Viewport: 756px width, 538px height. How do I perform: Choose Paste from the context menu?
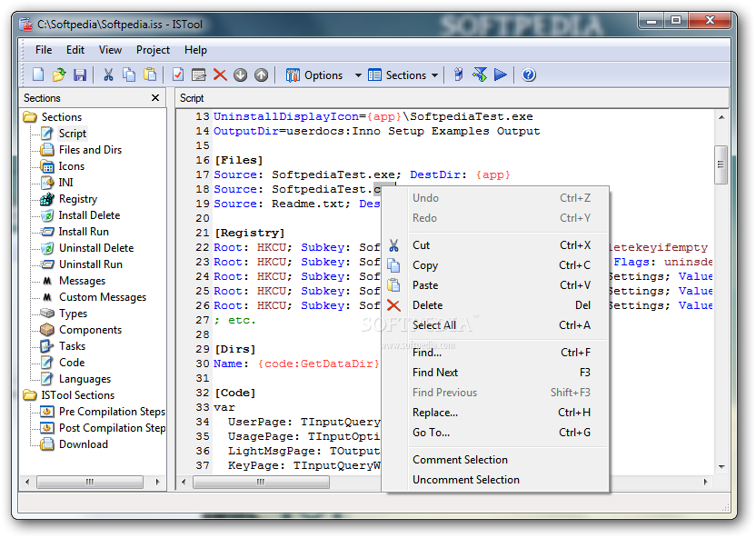pyautogui.click(x=495, y=285)
